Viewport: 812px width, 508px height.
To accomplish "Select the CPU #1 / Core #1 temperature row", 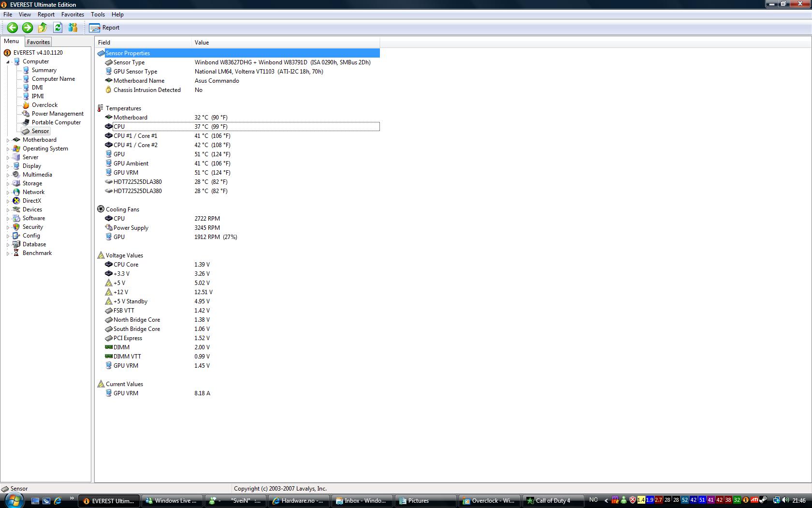I will [238, 136].
